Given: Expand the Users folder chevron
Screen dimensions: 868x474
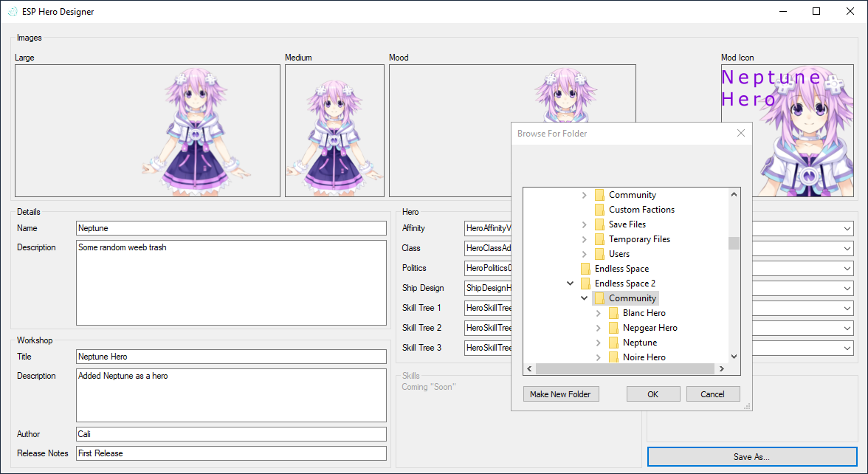Looking at the screenshot, I should (584, 254).
